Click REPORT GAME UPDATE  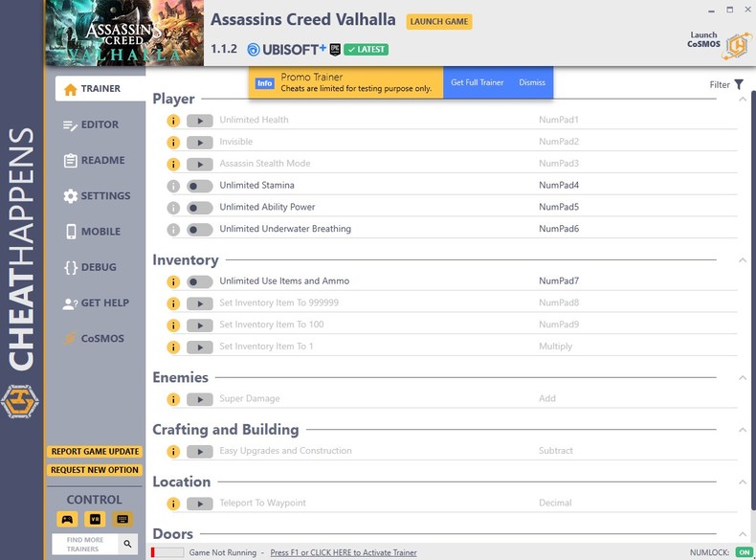click(95, 452)
